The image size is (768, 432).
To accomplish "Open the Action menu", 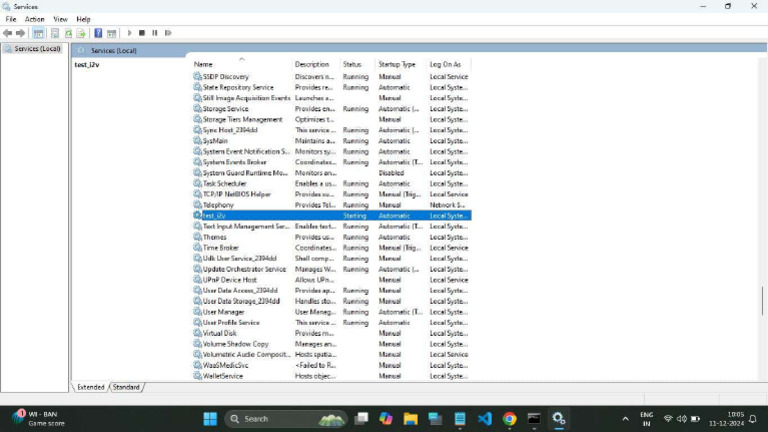I will coord(34,19).
